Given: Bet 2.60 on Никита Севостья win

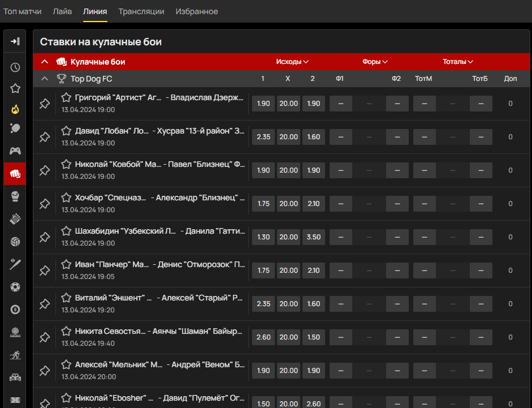Looking at the screenshot, I should tap(263, 337).
